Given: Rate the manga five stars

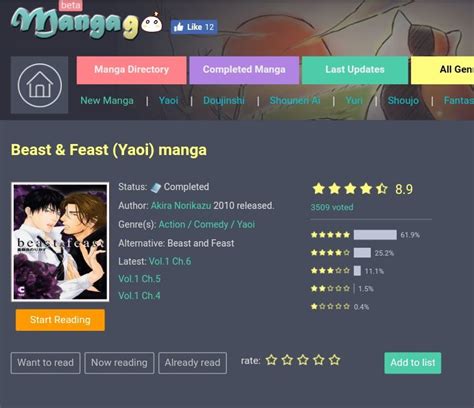Looking at the screenshot, I should [334, 360].
